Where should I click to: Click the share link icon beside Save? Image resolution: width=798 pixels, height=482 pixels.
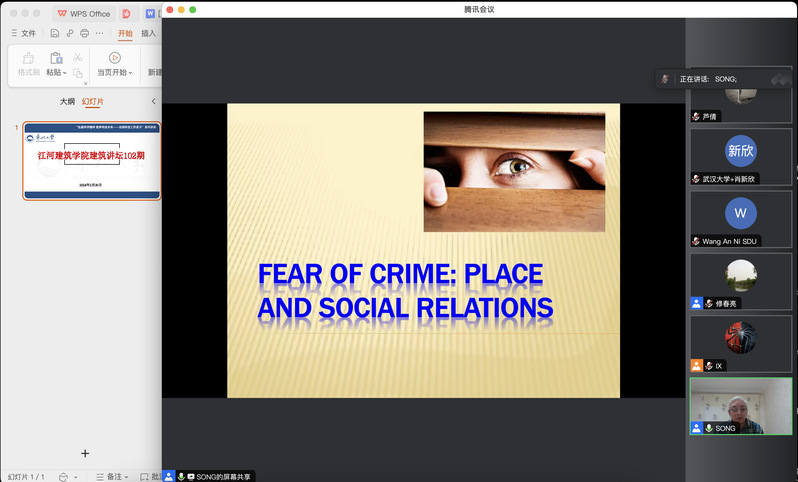pos(70,33)
